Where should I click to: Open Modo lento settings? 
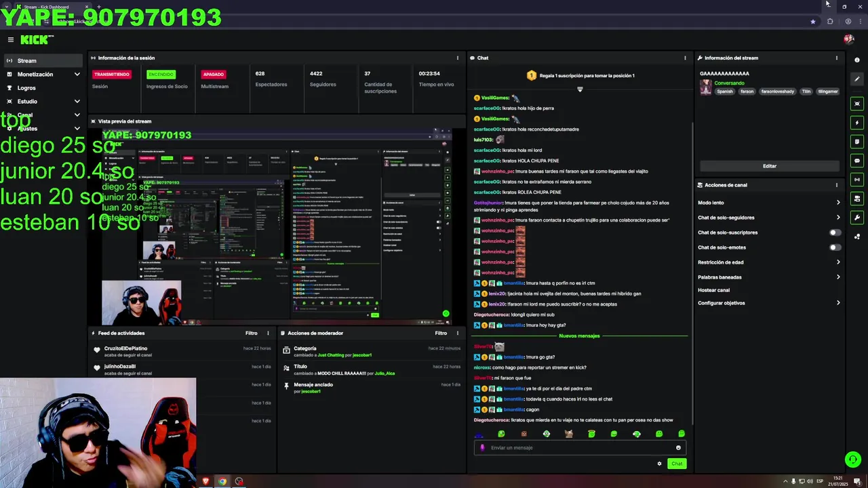pyautogui.click(x=769, y=203)
